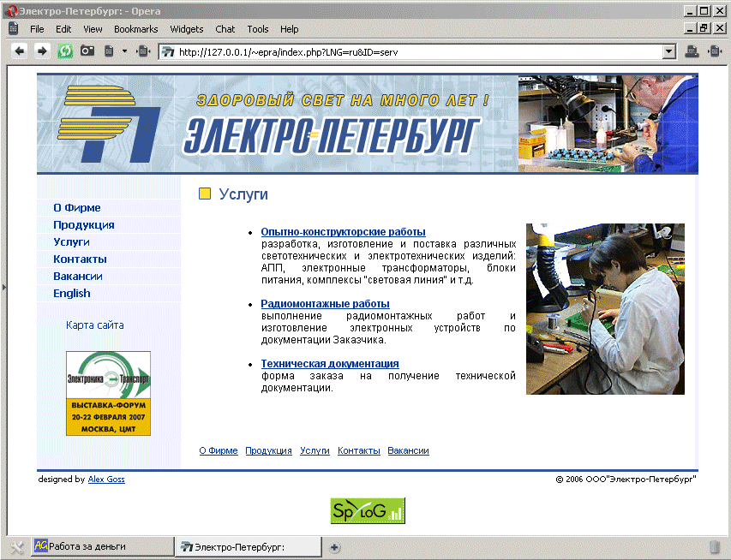The width and height of the screenshot is (731, 560).
Task: Go back using the Back arrow
Action: (x=19, y=51)
